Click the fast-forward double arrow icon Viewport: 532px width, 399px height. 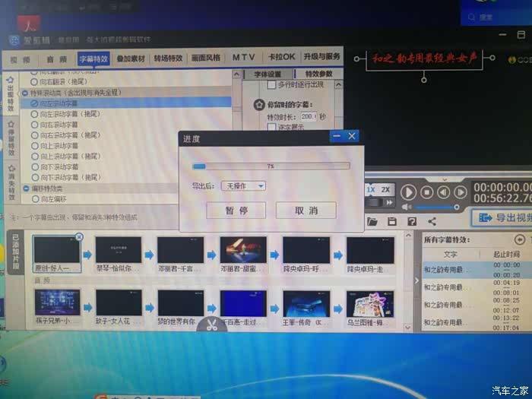click(x=389, y=203)
